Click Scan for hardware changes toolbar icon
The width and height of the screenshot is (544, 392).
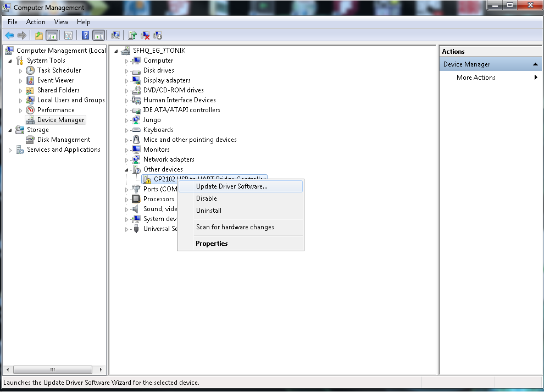tap(115, 35)
